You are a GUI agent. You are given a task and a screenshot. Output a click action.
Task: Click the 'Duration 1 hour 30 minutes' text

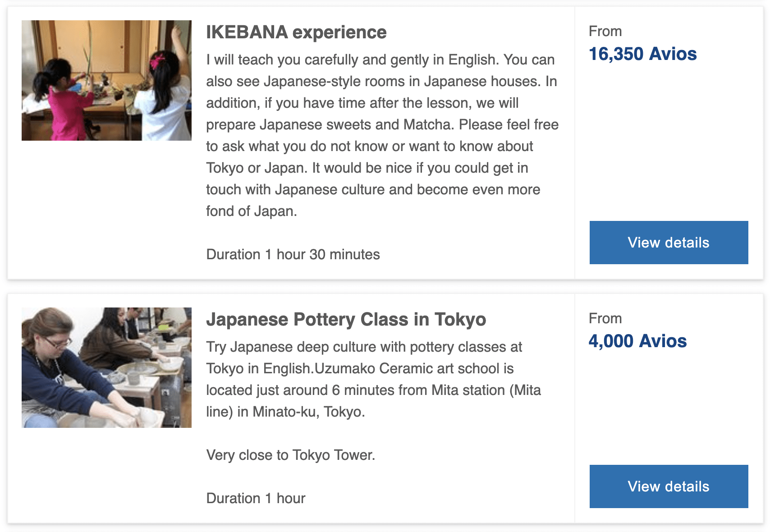(x=293, y=255)
